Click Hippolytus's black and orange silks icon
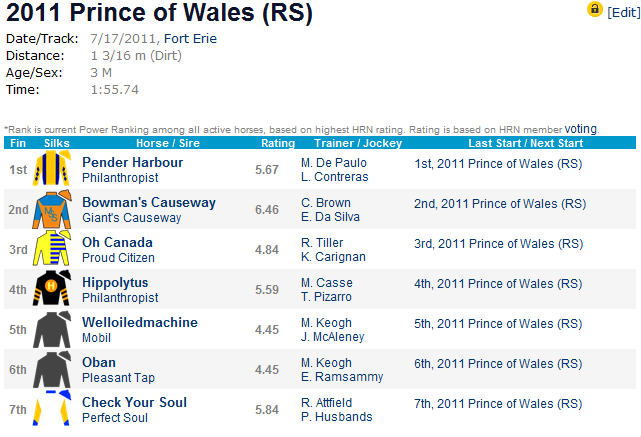The height and width of the screenshot is (437, 641). coord(52,288)
